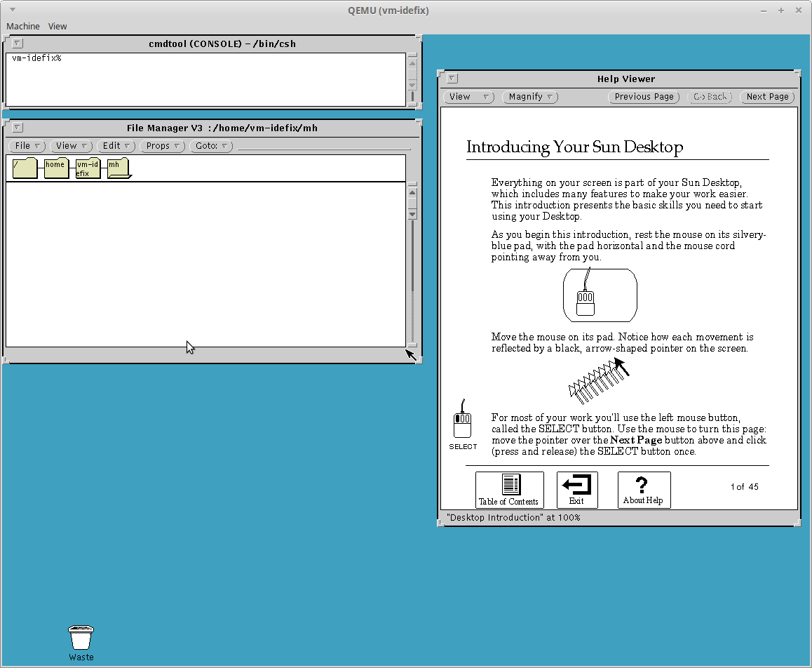Click "Desktop Introduction" at 100% status text
Screen dimensions: 812x668
point(513,517)
